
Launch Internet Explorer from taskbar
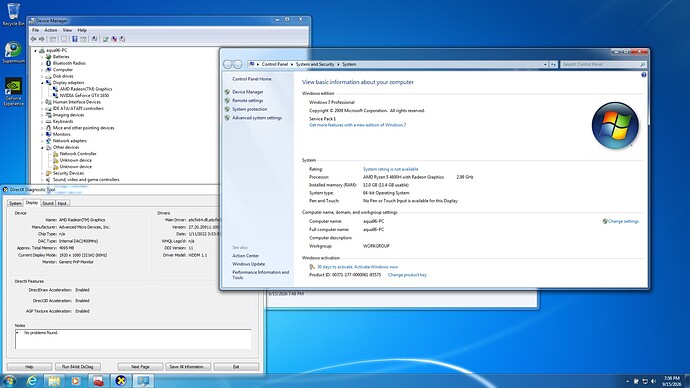(x=32, y=381)
